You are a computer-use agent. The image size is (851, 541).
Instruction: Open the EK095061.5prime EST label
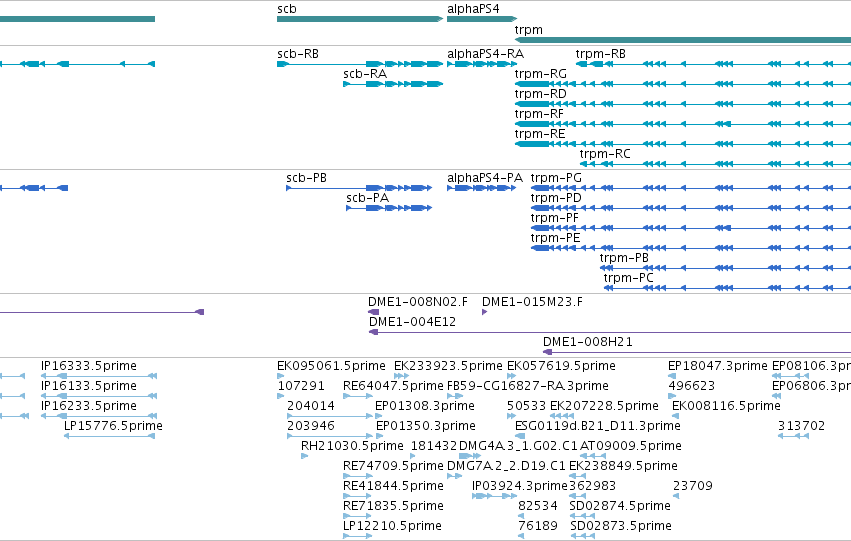[x=331, y=366]
